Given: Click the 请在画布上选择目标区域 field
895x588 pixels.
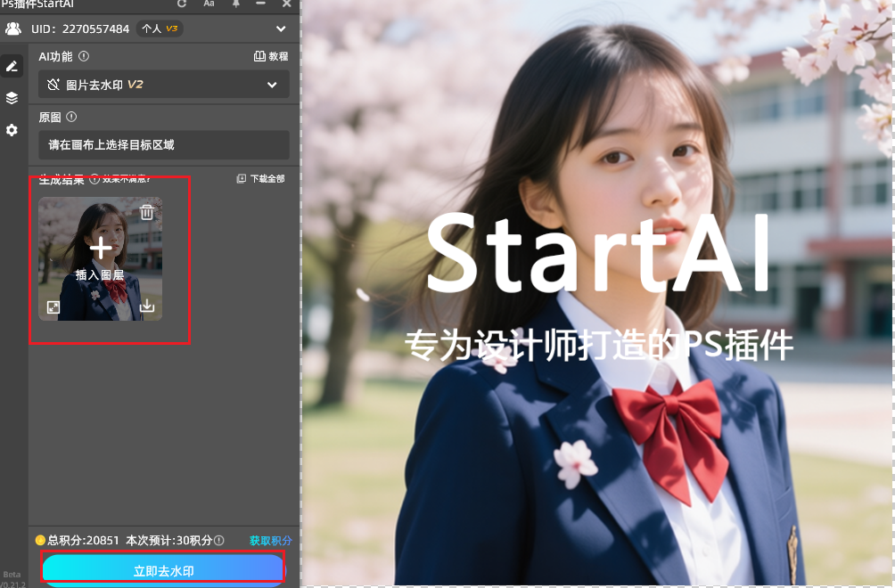Looking at the screenshot, I should [164, 144].
